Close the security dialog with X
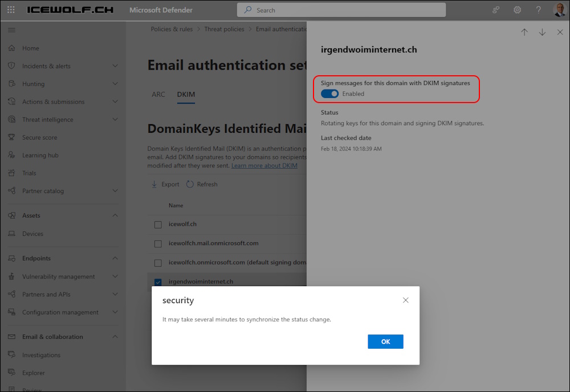 [x=406, y=300]
